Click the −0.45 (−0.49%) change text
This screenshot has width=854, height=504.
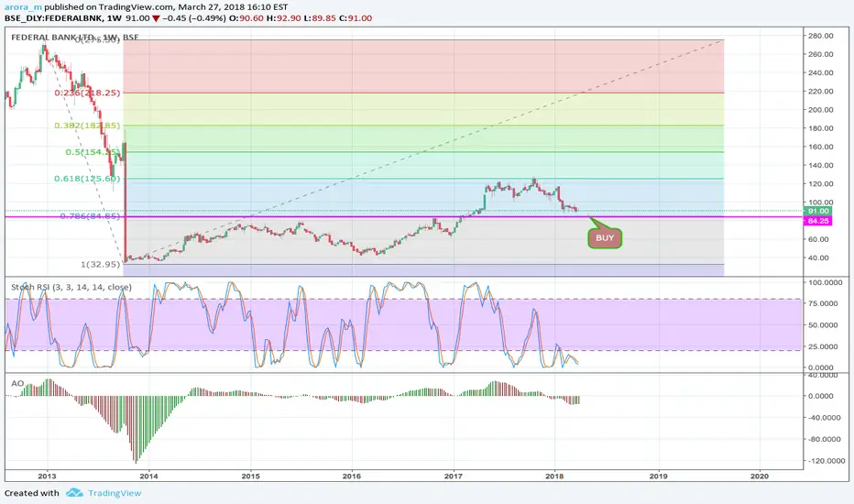point(194,18)
